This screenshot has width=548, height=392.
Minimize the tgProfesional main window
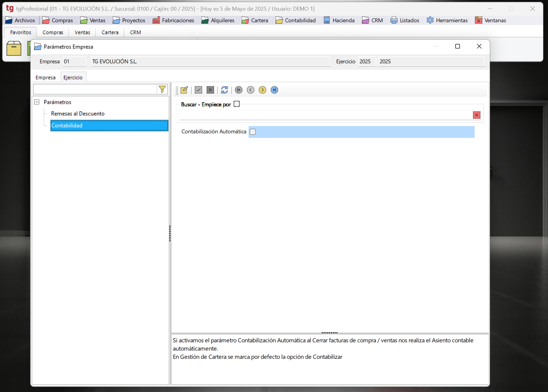pyautogui.click(x=490, y=9)
